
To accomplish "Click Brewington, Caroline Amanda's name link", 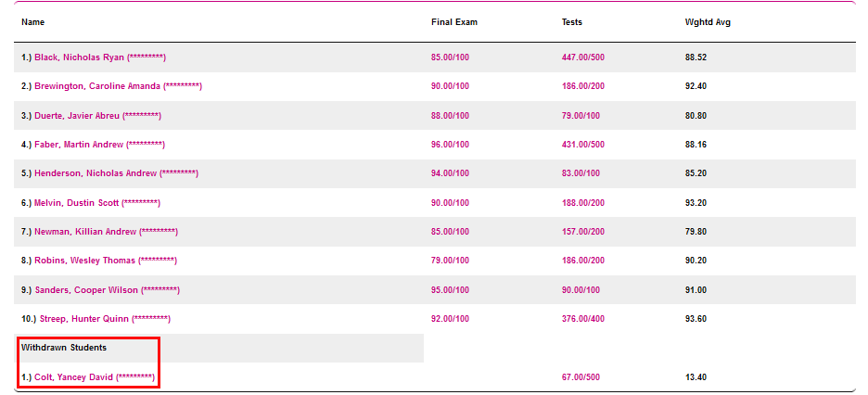I will click(118, 86).
